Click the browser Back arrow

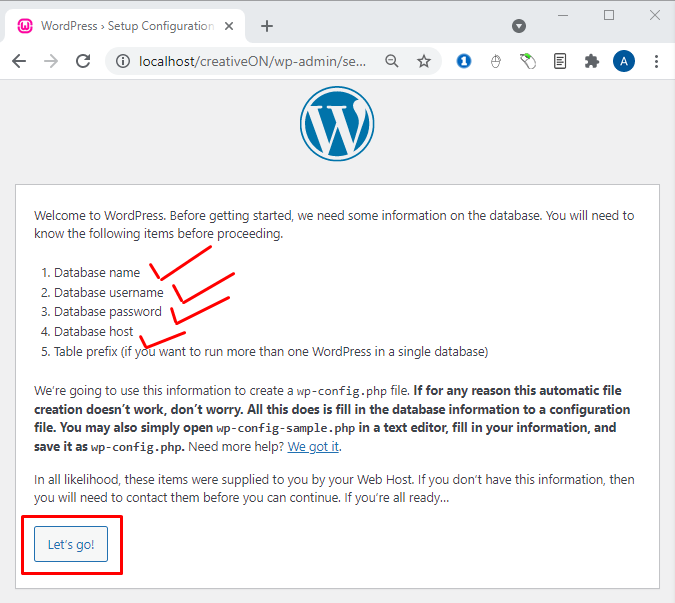click(x=19, y=61)
